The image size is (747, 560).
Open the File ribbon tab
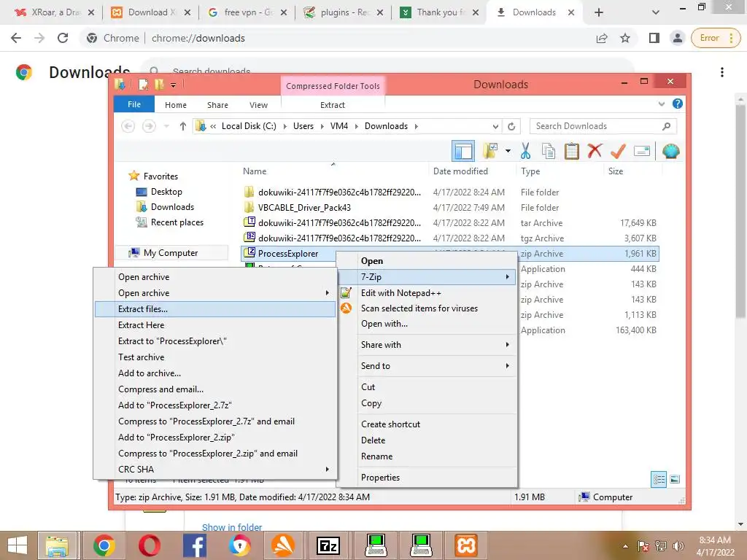134,104
